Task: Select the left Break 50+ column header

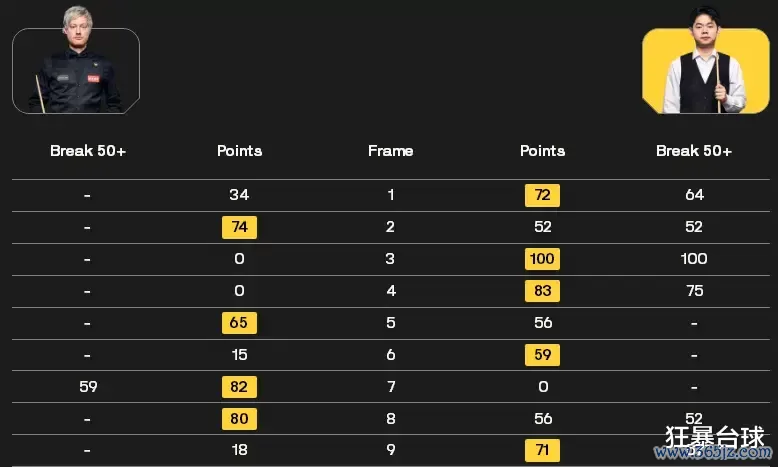Action: coord(88,151)
